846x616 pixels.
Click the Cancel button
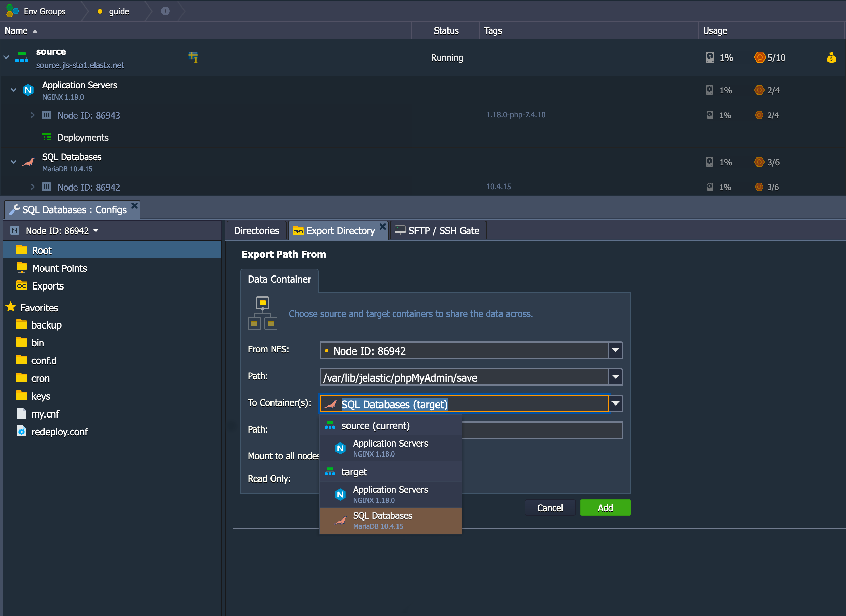[x=550, y=508]
